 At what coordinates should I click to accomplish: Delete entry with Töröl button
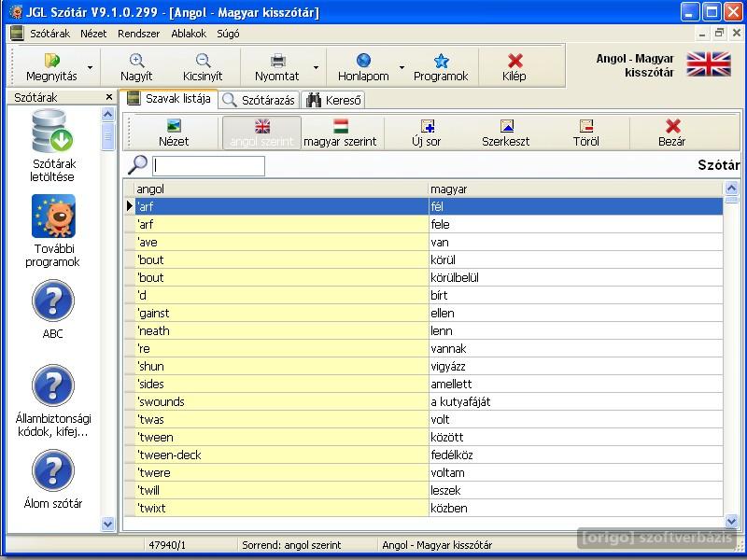[586, 133]
